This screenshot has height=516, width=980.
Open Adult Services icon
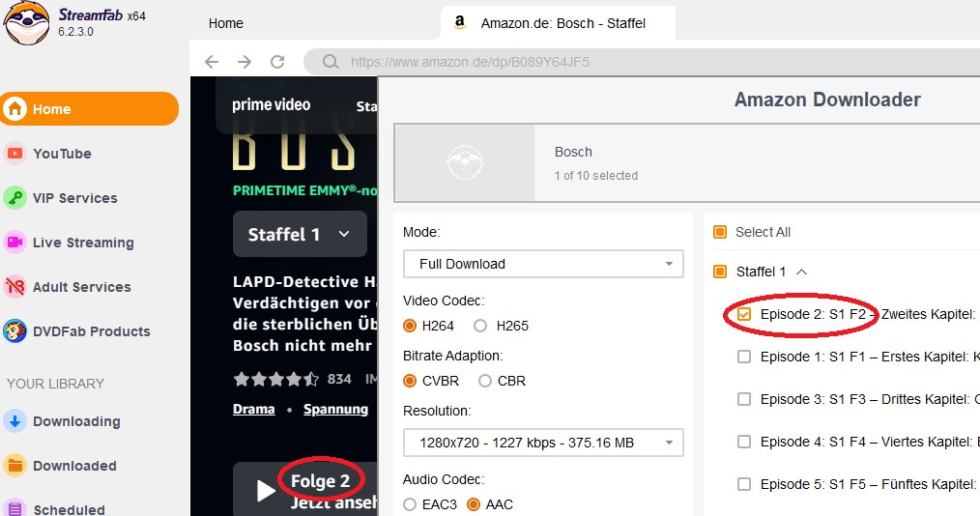[x=14, y=286]
